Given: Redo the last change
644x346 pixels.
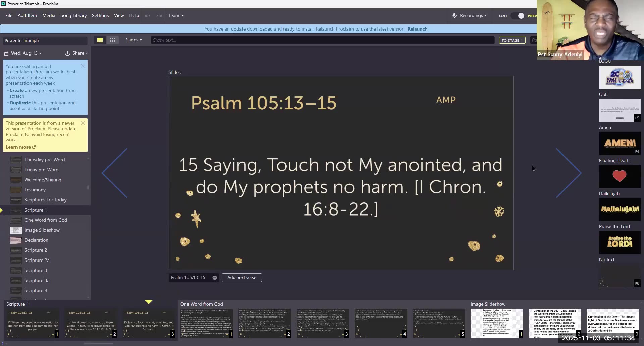Looking at the screenshot, I should (x=159, y=15).
